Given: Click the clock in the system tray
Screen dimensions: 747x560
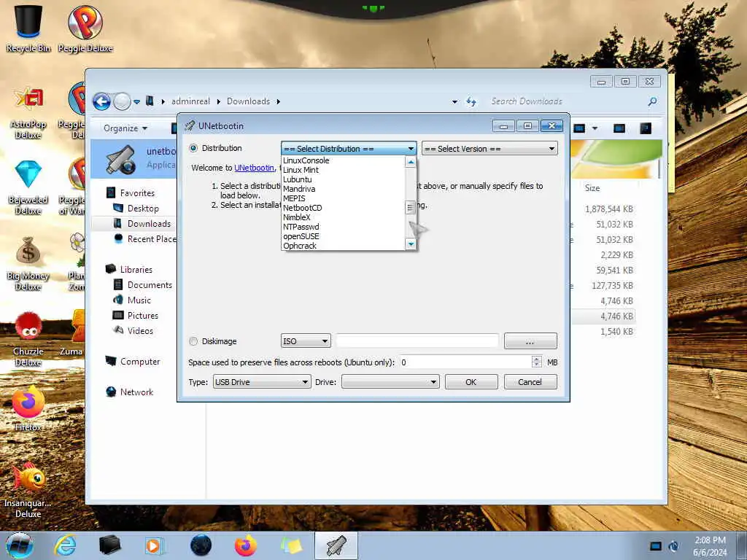Looking at the screenshot, I should [710, 546].
